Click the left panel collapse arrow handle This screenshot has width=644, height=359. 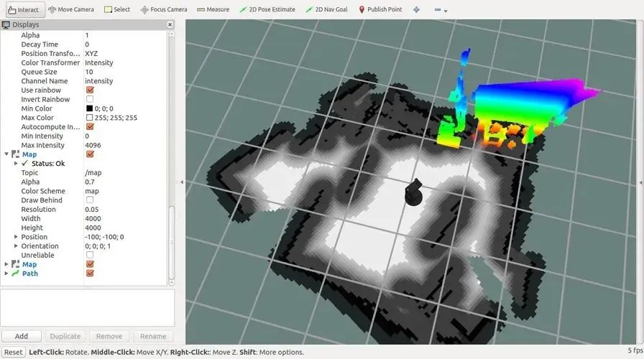pos(182,182)
